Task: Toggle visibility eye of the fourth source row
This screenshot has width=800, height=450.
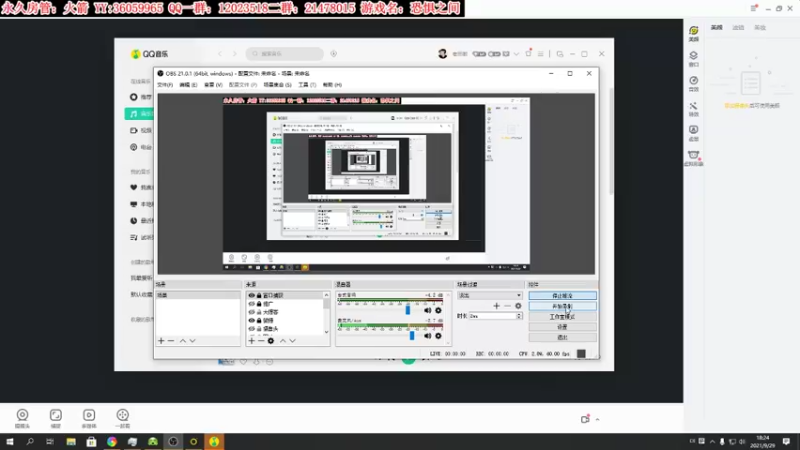Action: pos(252,320)
